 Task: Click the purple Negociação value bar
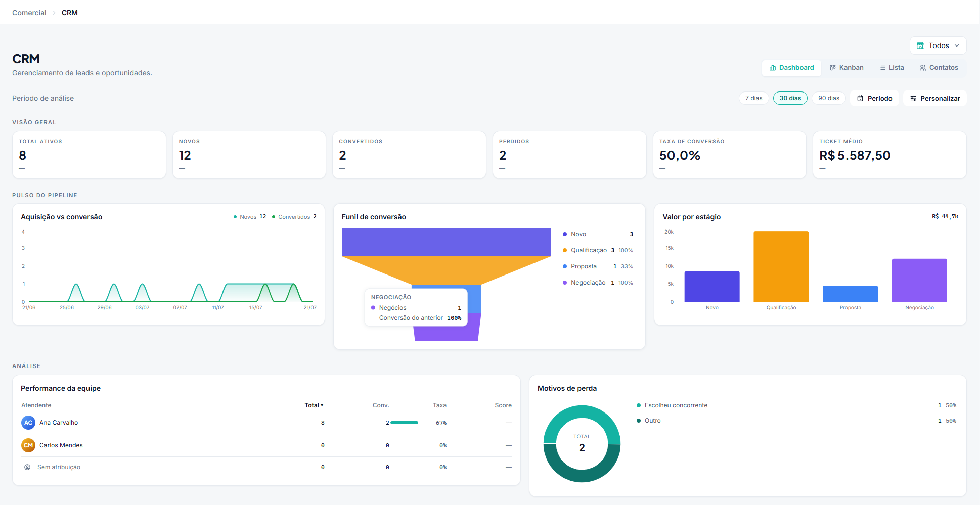(919, 281)
